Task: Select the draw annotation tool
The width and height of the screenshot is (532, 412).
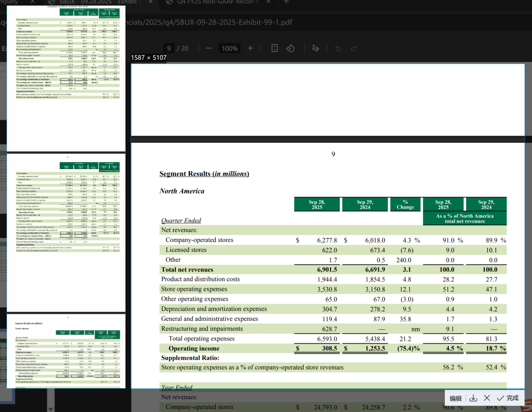Action: click(x=315, y=48)
